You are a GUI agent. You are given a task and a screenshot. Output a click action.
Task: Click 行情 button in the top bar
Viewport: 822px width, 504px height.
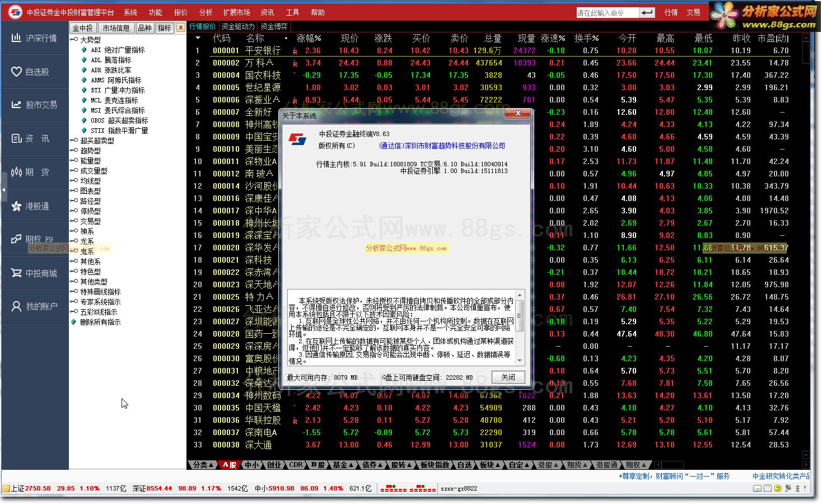[x=671, y=12]
